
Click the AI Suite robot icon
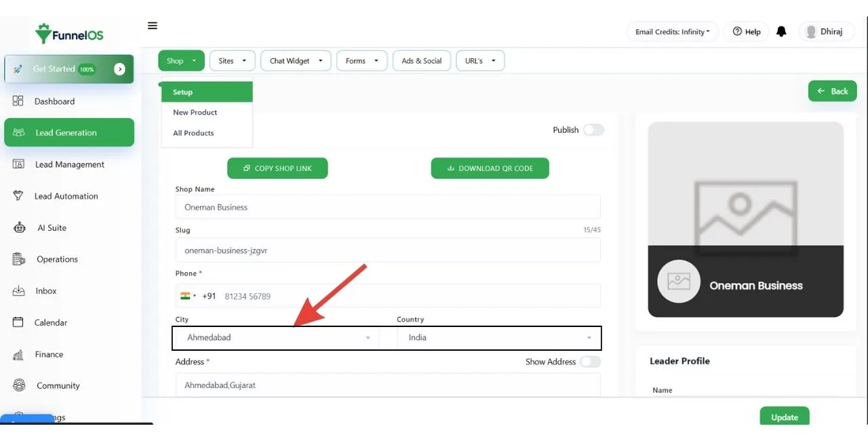click(x=19, y=228)
